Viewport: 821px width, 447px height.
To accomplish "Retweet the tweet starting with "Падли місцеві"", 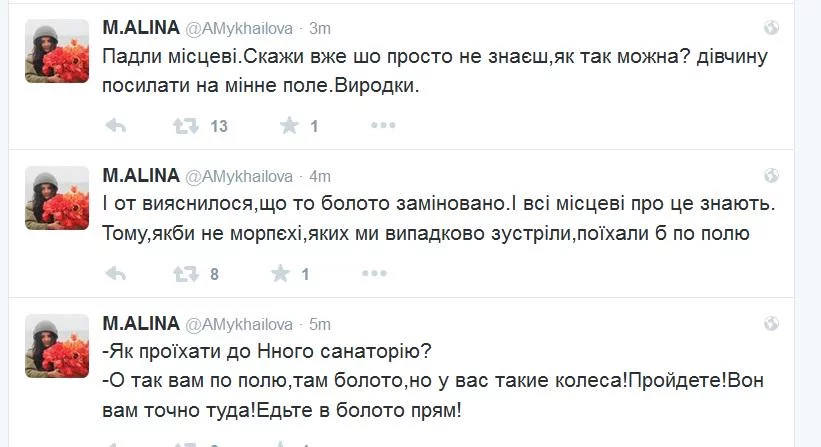I will (x=185, y=126).
